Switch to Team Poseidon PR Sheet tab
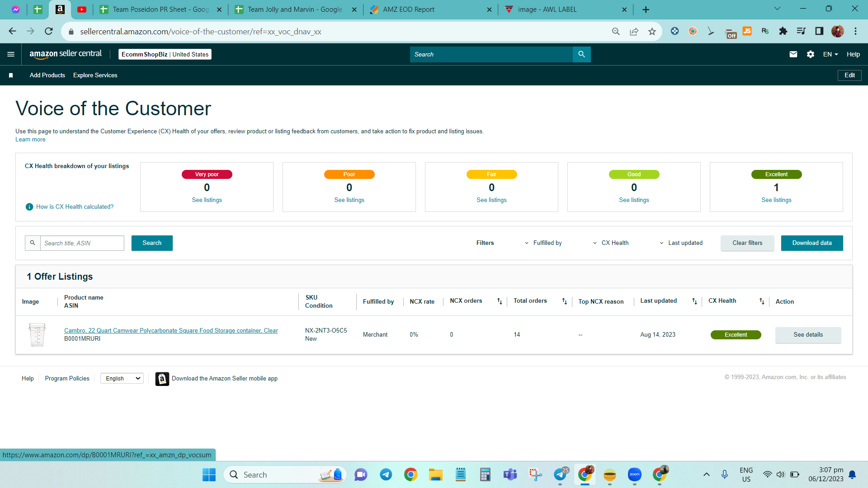868x488 pixels. pyautogui.click(x=160, y=9)
